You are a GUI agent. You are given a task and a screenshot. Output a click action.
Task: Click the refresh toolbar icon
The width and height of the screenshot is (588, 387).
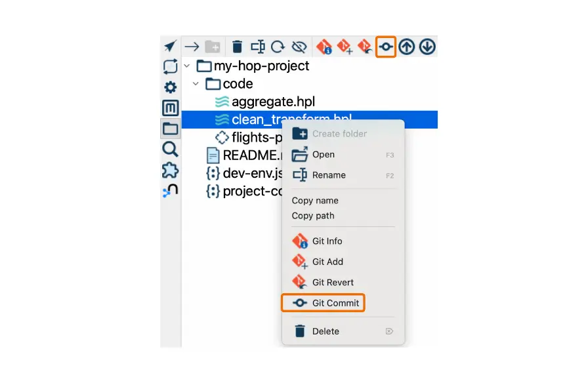point(278,47)
